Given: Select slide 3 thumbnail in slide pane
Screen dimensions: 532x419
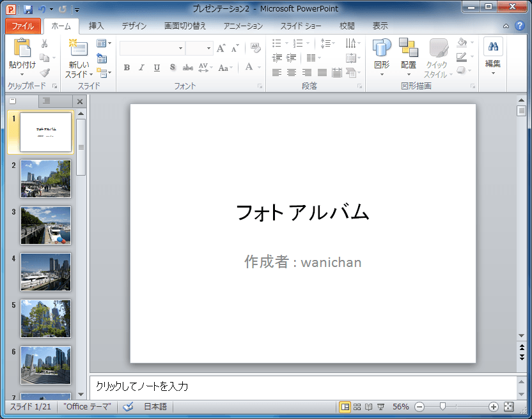Looking at the screenshot, I should pyautogui.click(x=45, y=225).
